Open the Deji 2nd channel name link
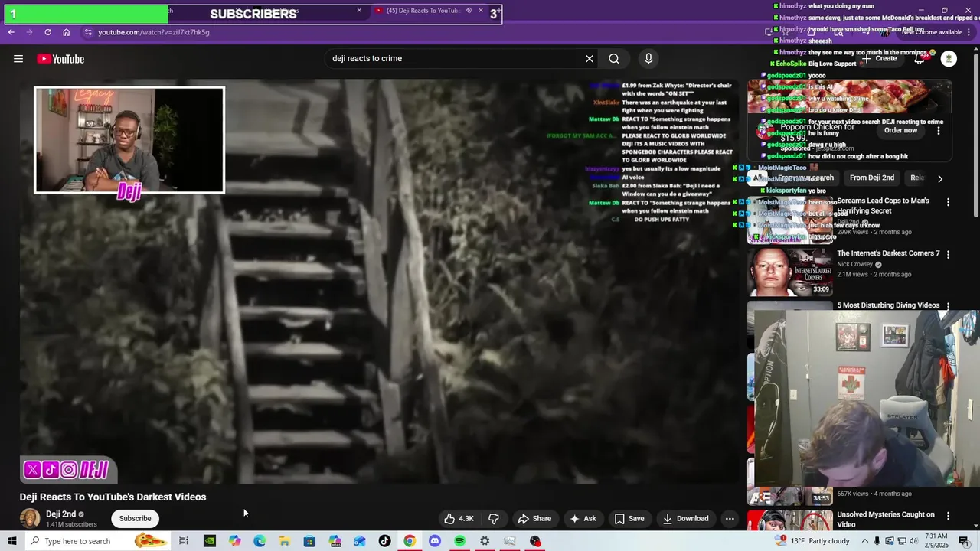The height and width of the screenshot is (551, 980). coord(60,514)
